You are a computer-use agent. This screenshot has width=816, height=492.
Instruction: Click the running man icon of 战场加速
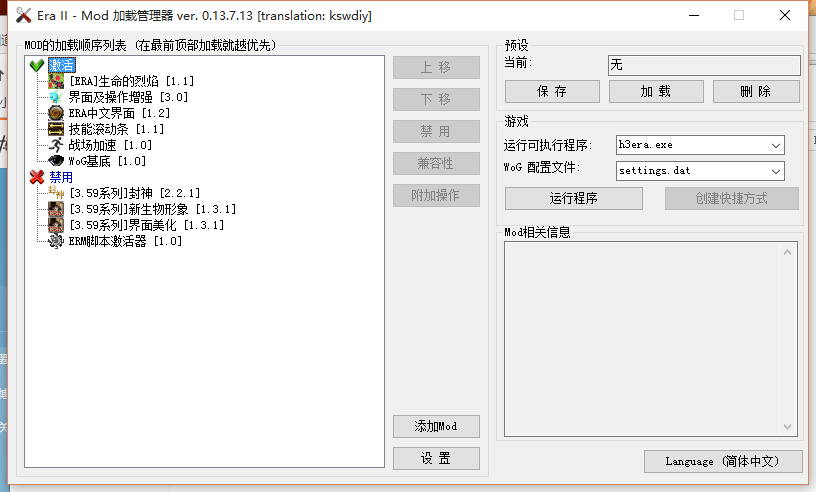point(56,145)
